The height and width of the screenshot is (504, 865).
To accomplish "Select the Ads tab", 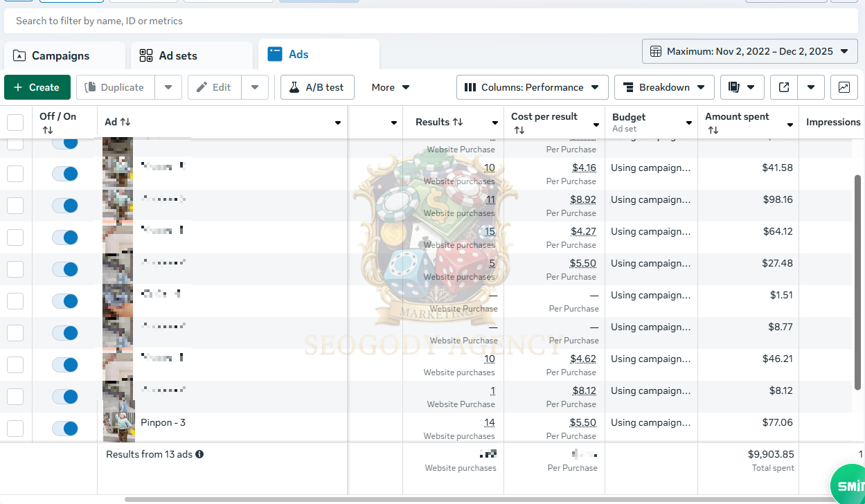I will [x=319, y=54].
